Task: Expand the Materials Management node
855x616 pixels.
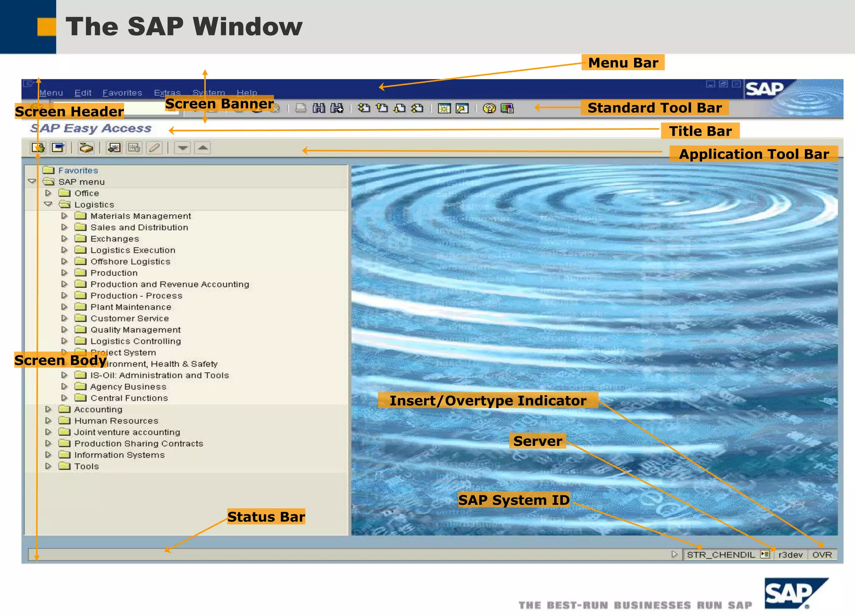Action: point(64,216)
